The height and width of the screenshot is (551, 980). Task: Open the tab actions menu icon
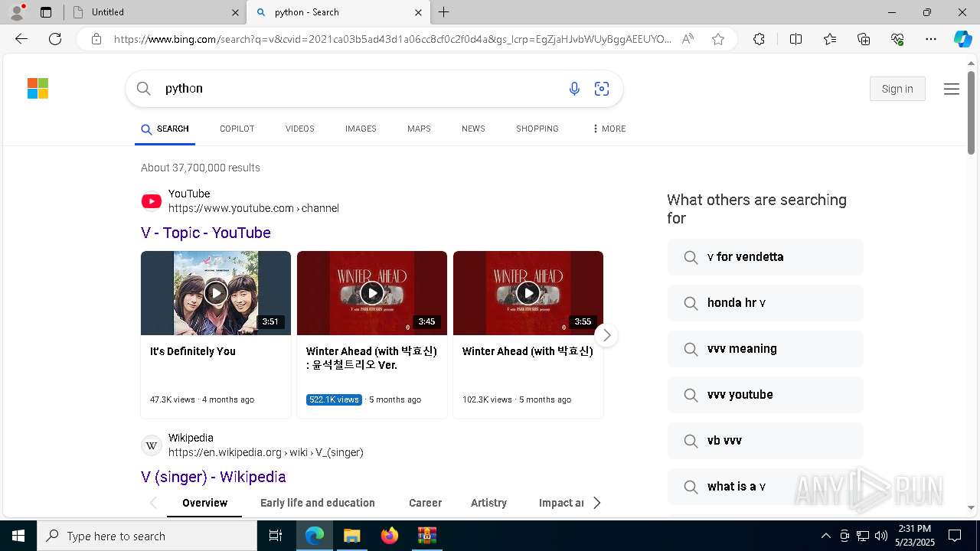pos(46,12)
